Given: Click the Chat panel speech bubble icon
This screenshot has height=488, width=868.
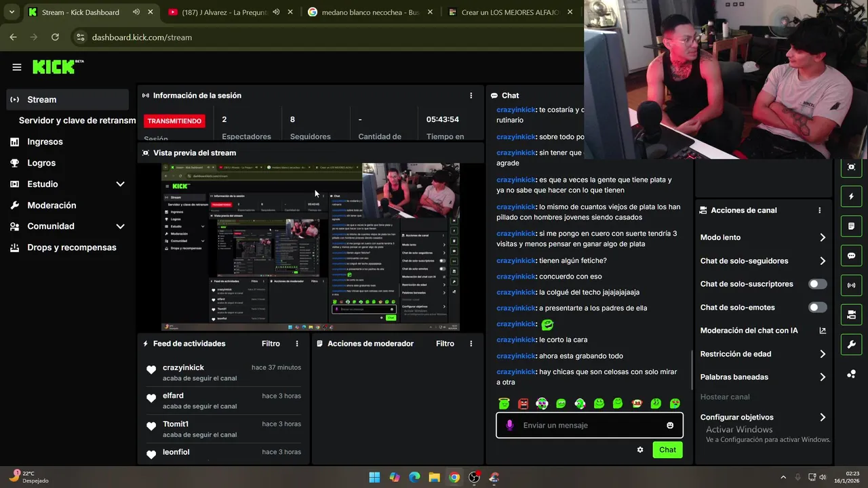Looking at the screenshot, I should (x=494, y=96).
